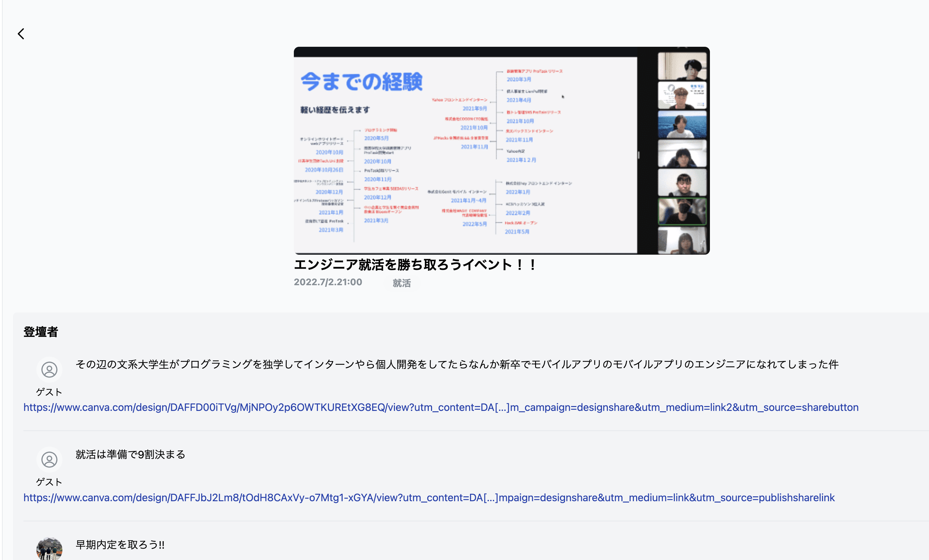Click the person silhouette inside the top avatar
Screen dimensions: 929x560
[49, 369]
